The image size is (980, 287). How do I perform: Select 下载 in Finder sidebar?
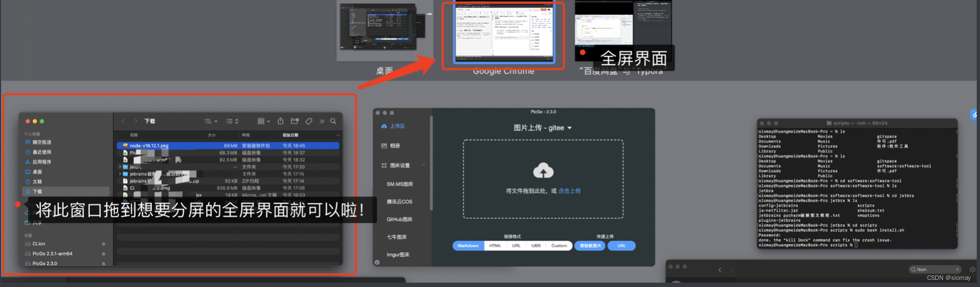(66, 191)
